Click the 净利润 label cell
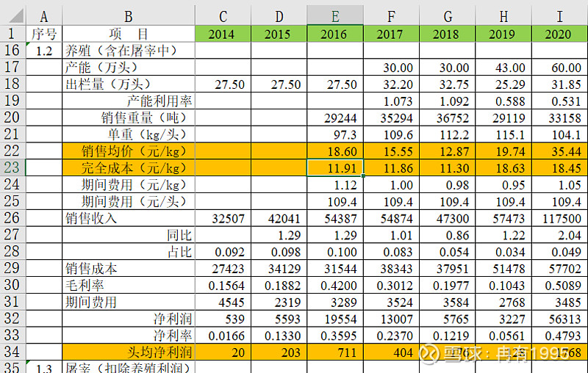The image size is (588, 373). point(129,319)
